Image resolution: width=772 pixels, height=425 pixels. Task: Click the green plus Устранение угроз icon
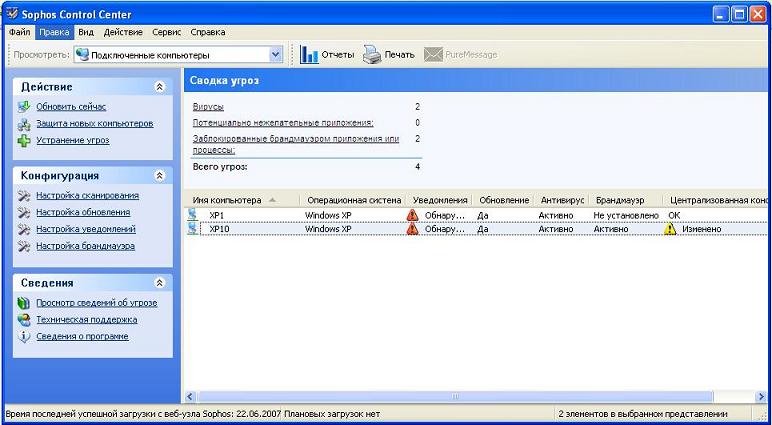pyautogui.click(x=24, y=140)
